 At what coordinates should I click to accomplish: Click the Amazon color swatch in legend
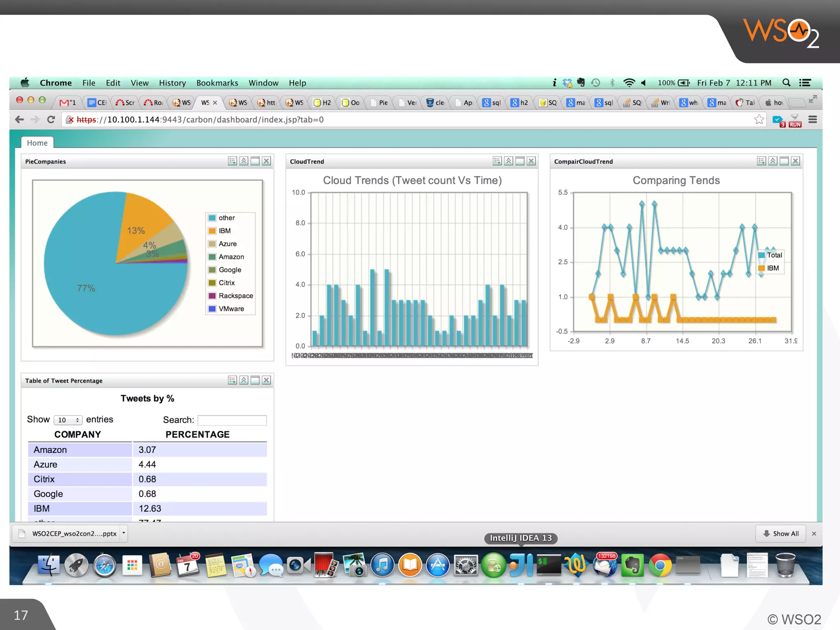pyautogui.click(x=212, y=257)
